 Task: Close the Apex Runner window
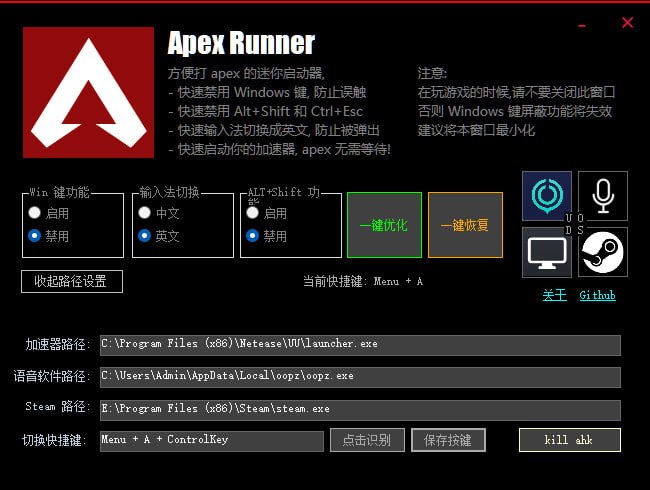coord(628,22)
